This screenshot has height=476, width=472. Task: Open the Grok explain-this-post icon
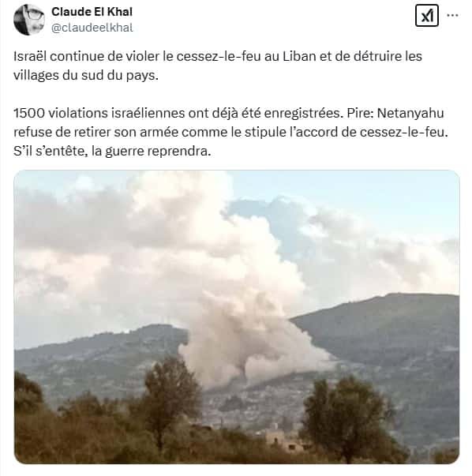[x=427, y=16]
